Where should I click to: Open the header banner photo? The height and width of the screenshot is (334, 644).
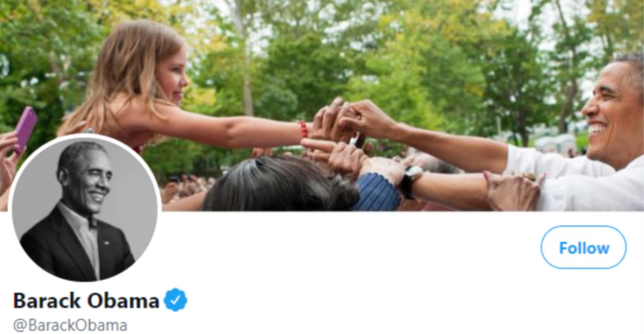322,105
